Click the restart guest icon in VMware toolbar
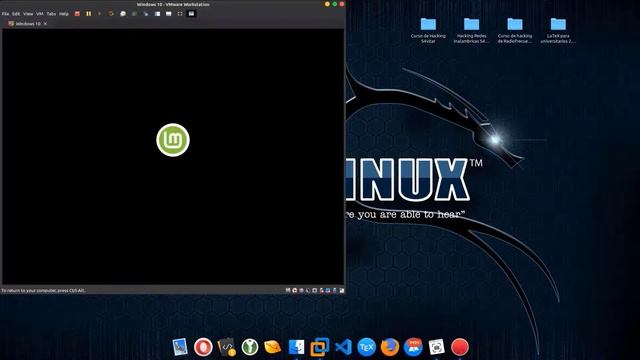 point(111,14)
